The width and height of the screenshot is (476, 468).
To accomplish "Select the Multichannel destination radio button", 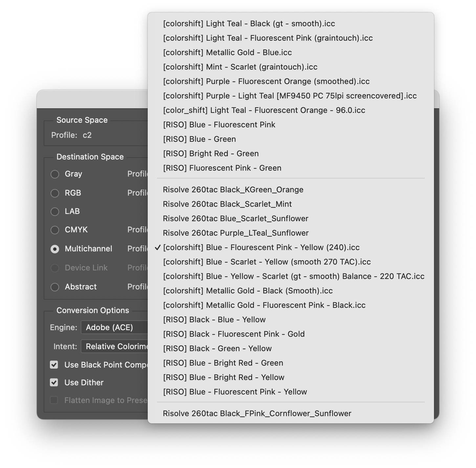I will [x=55, y=249].
